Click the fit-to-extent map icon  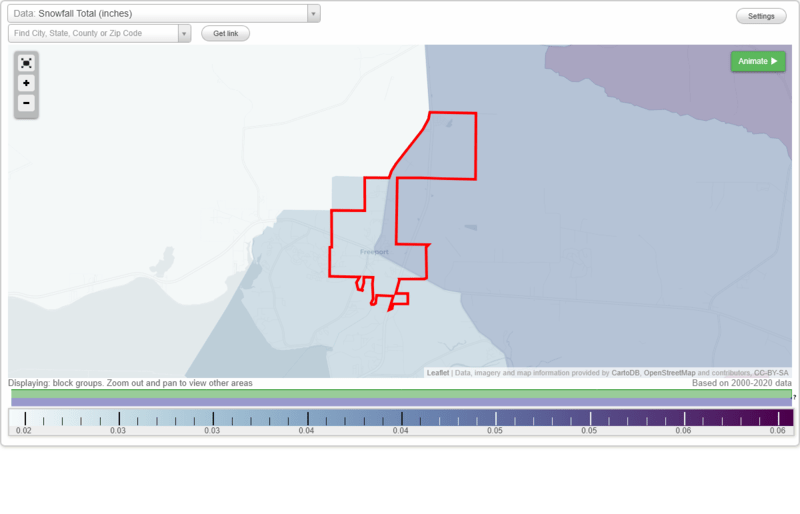click(x=26, y=63)
